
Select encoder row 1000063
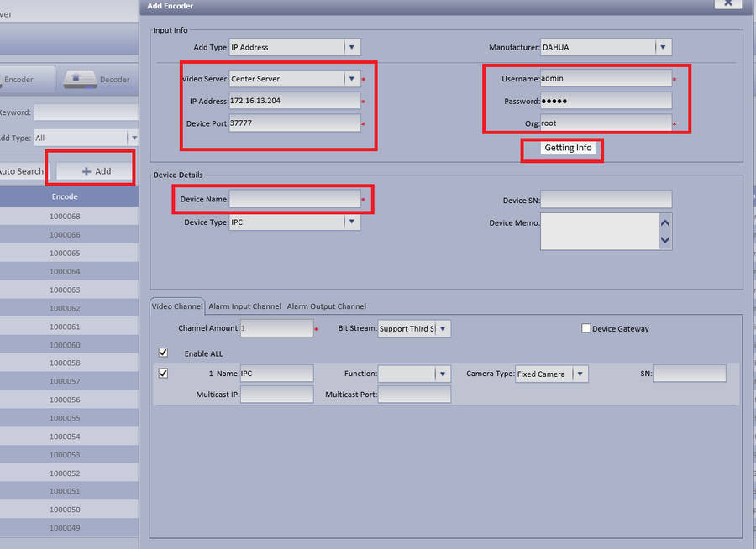pos(65,290)
